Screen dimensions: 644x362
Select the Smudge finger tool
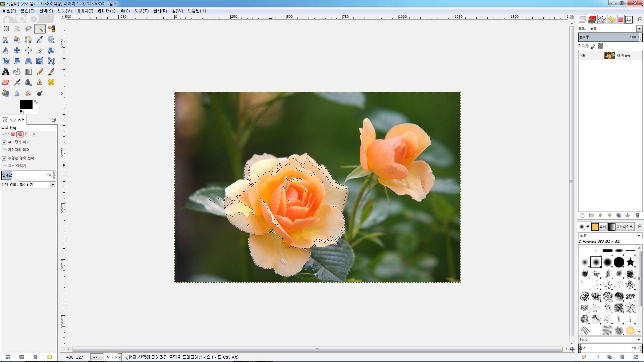click(x=29, y=93)
